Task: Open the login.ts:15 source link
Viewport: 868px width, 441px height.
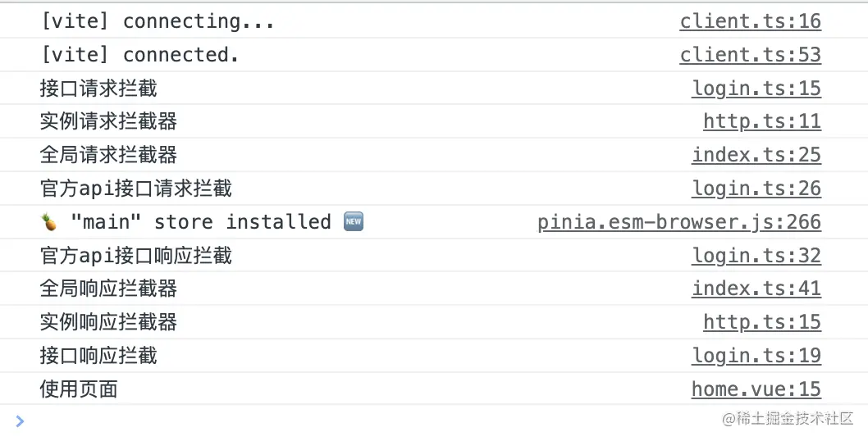Action: (756, 89)
